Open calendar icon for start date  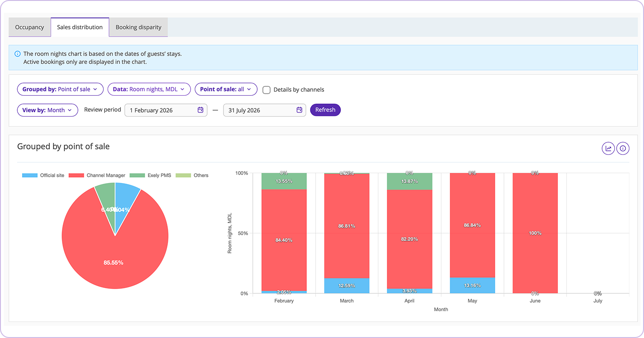point(200,110)
